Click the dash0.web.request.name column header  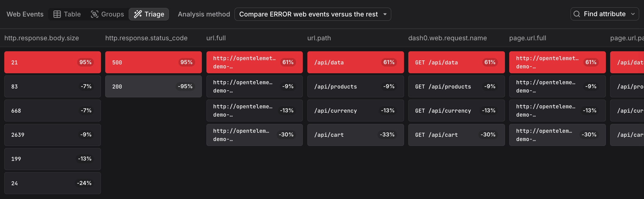point(448,38)
